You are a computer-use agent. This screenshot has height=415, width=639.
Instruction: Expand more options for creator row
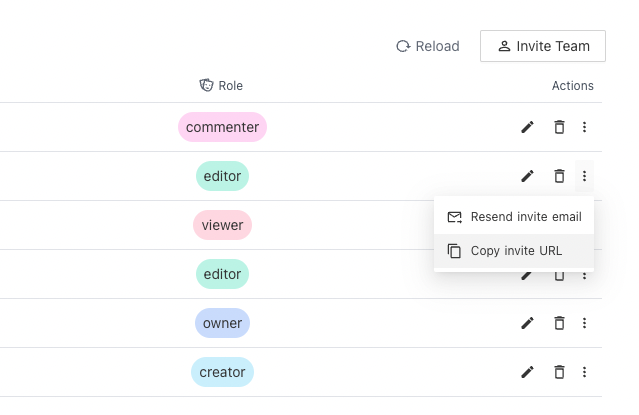(x=585, y=372)
